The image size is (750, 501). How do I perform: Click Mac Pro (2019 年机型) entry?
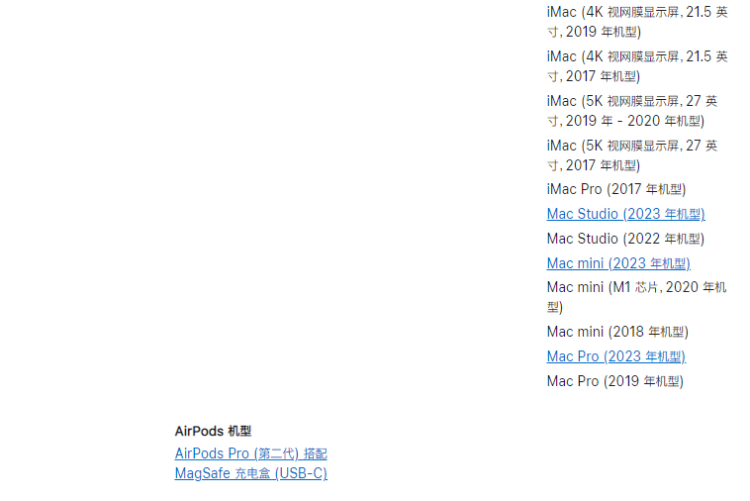tap(615, 381)
